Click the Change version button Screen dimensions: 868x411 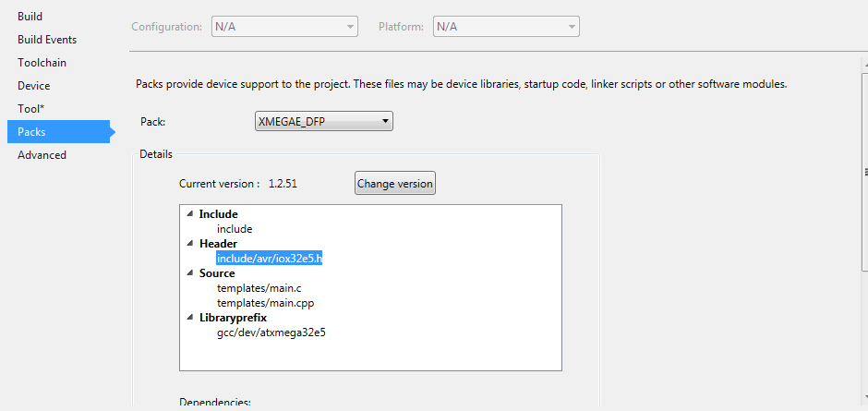click(394, 184)
